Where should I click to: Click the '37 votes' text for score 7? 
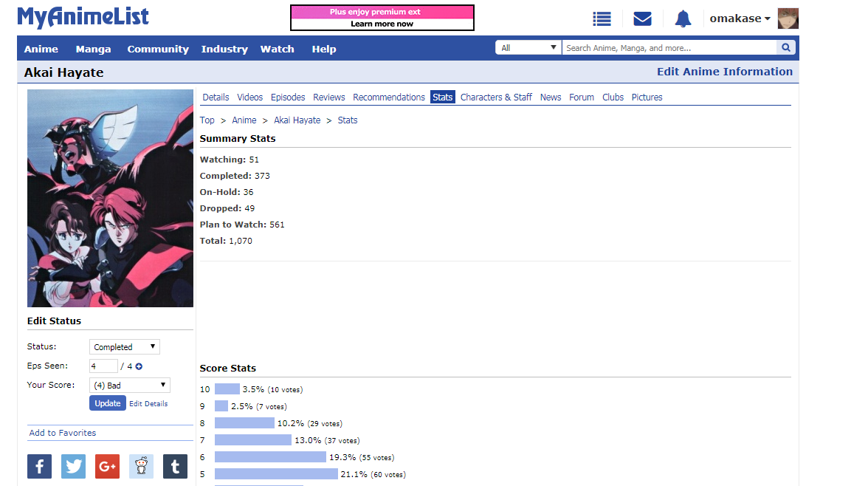click(342, 440)
